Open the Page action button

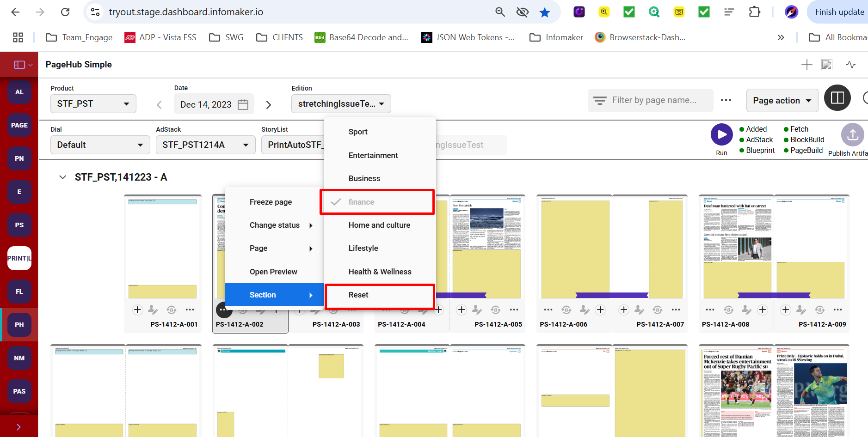782,101
